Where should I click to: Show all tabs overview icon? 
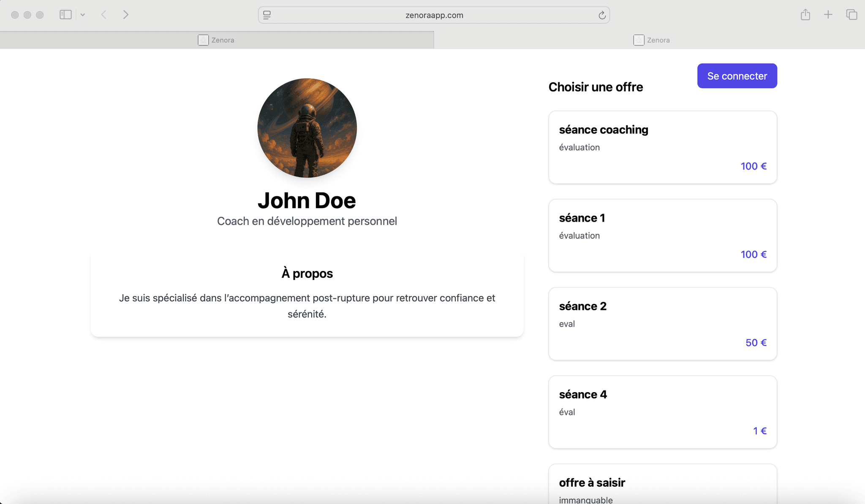851,14
